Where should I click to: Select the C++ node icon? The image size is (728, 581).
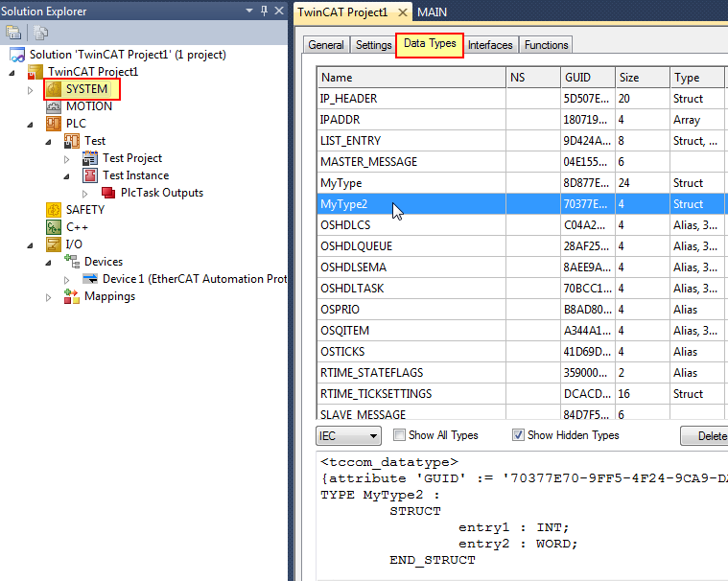click(54, 227)
